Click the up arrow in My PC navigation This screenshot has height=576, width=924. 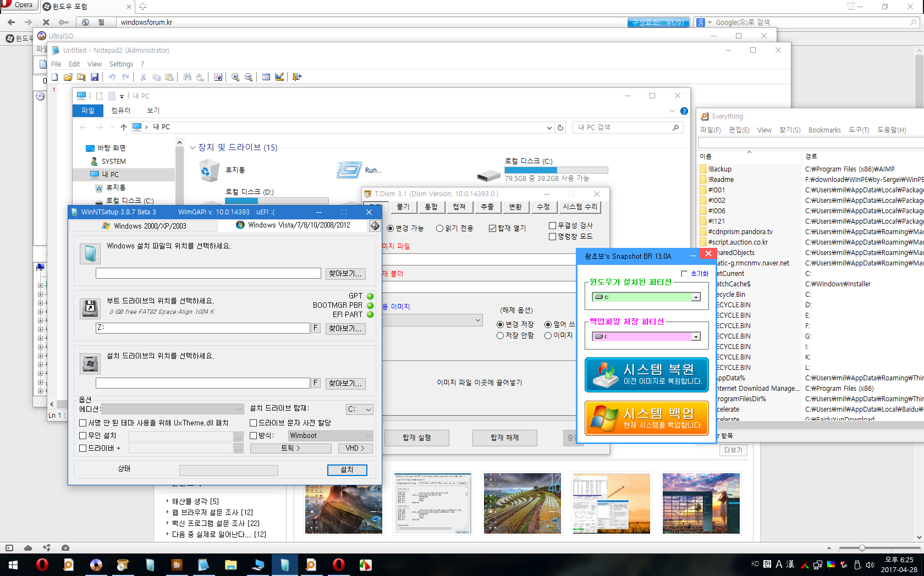[124, 128]
